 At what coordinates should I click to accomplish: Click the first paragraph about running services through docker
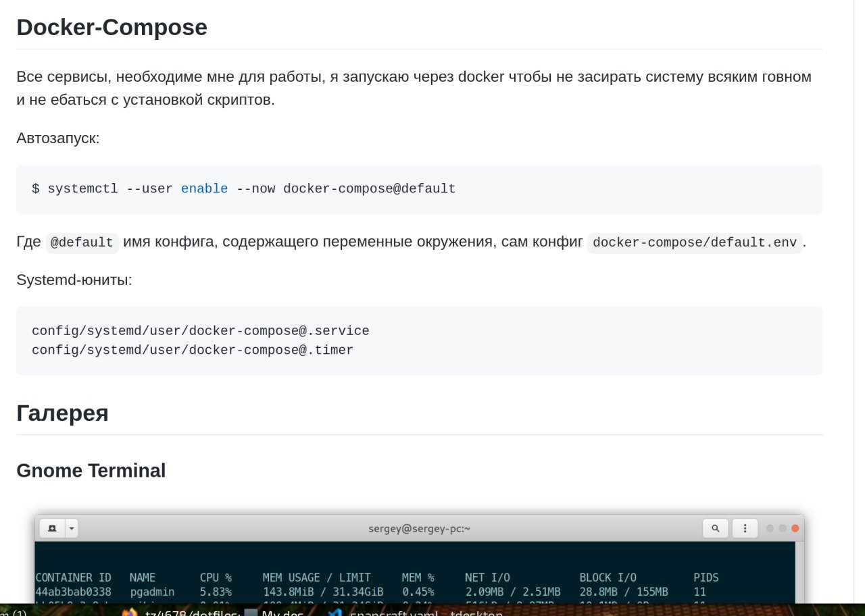[x=414, y=88]
